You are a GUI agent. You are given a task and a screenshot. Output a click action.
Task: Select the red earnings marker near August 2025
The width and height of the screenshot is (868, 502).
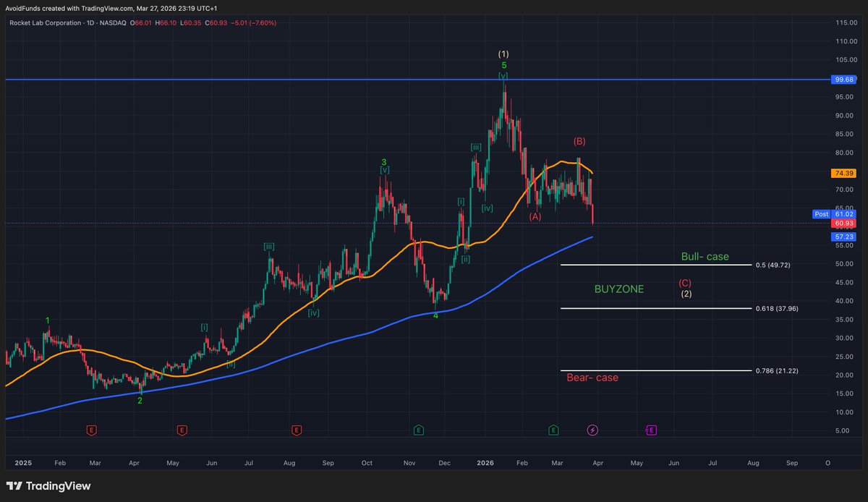(x=296, y=430)
